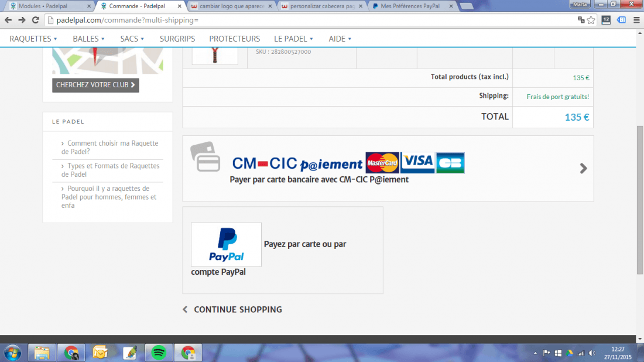Open File Explorer from taskbar

tap(42, 353)
